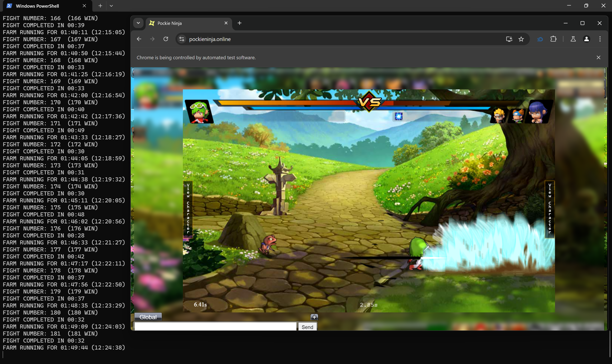The width and height of the screenshot is (612, 364).
Task: Click the player's orange health bar
Action: (x=287, y=103)
